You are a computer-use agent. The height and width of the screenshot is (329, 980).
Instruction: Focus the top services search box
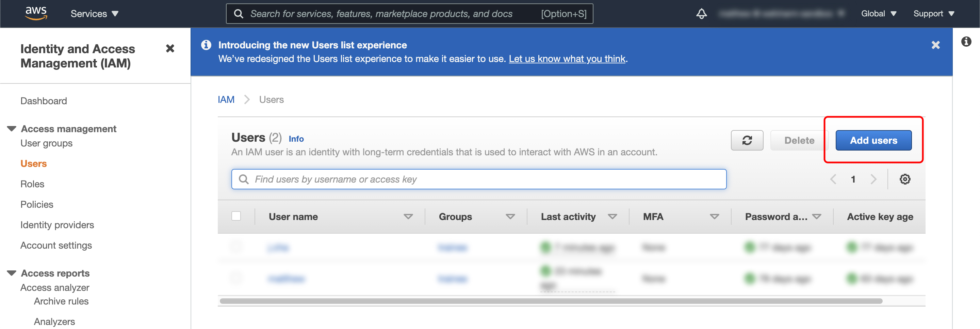[409, 14]
